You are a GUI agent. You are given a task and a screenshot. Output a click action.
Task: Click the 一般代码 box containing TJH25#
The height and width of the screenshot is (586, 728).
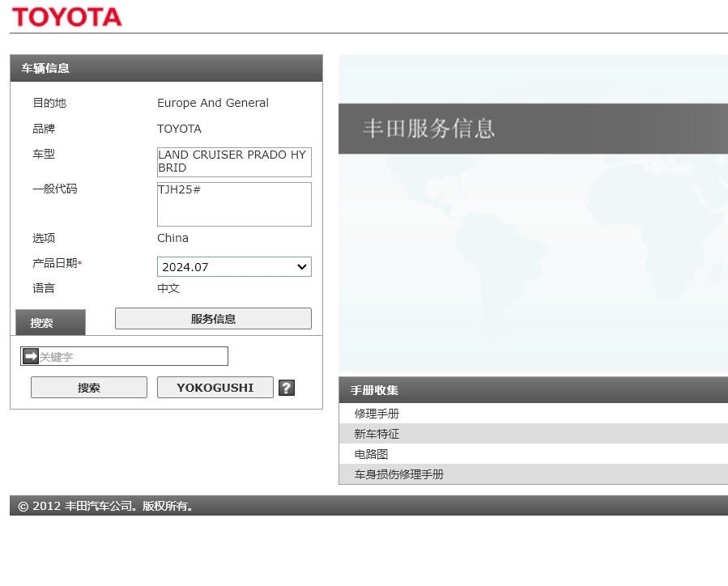(234, 204)
